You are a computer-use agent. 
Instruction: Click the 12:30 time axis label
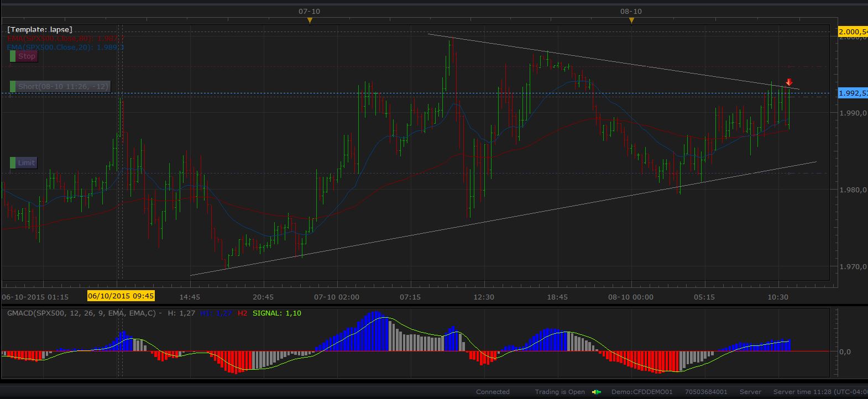pyautogui.click(x=484, y=297)
